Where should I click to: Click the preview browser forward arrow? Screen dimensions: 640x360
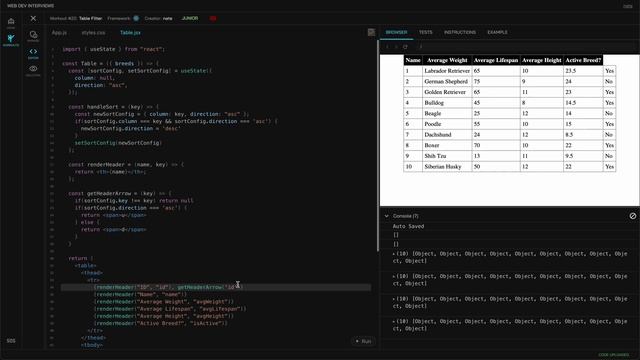point(396,47)
